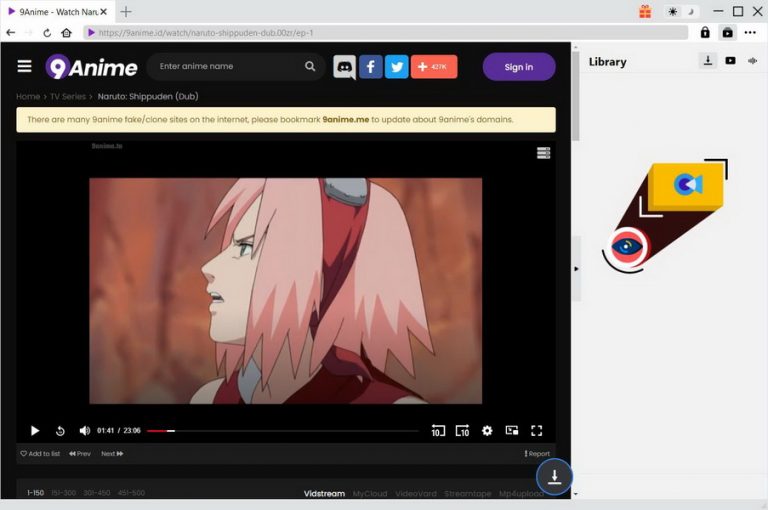Click the round download button
The height and width of the screenshot is (510, 768).
(554, 476)
